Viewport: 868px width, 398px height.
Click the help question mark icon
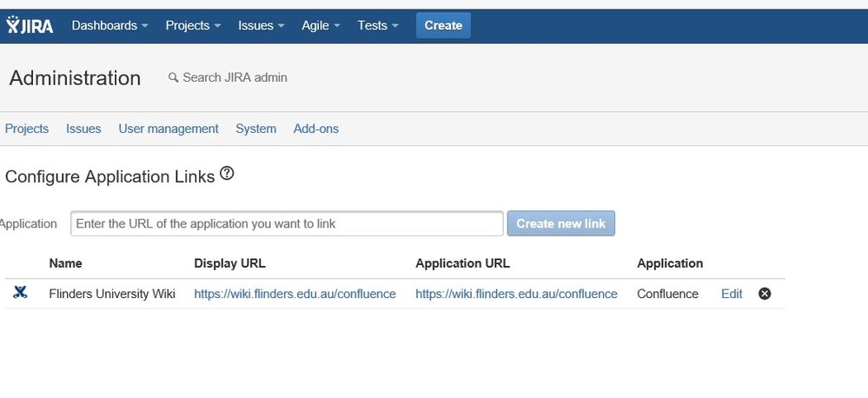click(x=227, y=174)
